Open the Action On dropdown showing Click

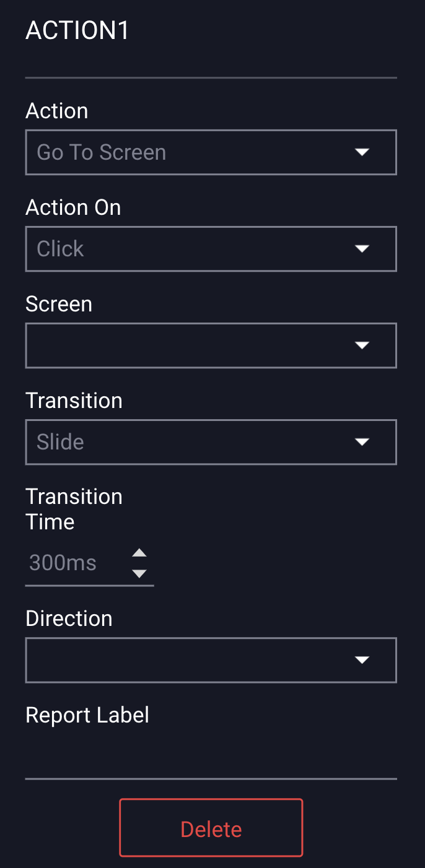point(211,249)
